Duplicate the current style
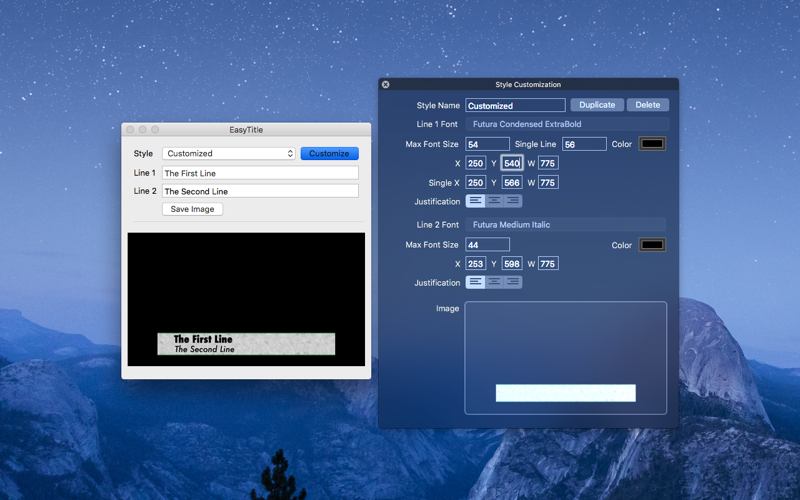This screenshot has width=800, height=500. pyautogui.click(x=597, y=105)
